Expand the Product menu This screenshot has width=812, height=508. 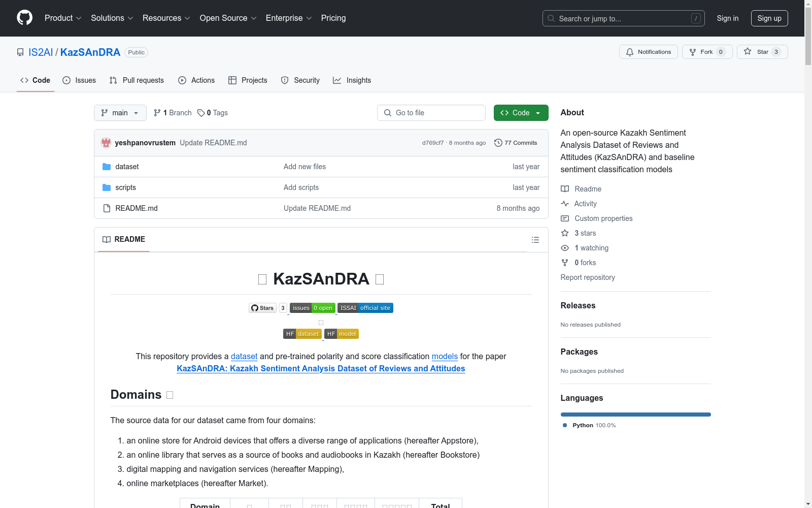tap(63, 18)
